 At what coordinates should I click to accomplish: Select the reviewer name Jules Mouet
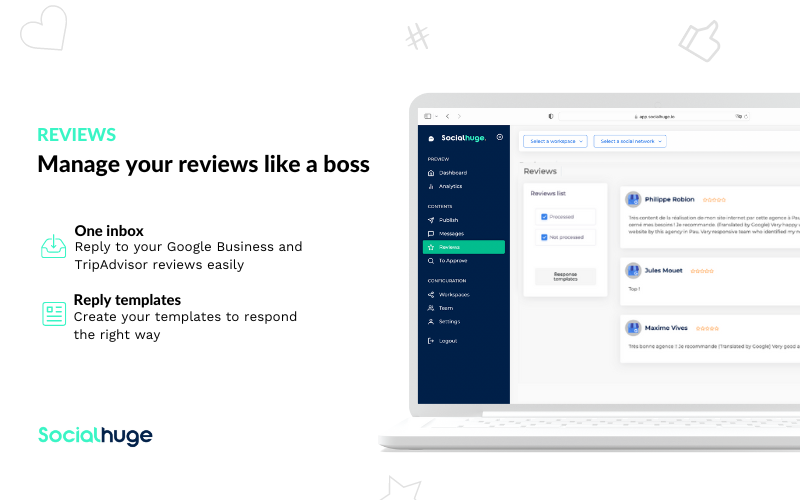(663, 270)
